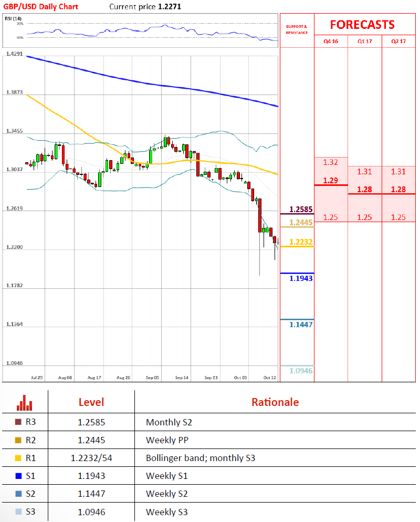This screenshot has height=522, width=420.
Task: Click the 1.1943 support level marker
Action: click(x=301, y=278)
